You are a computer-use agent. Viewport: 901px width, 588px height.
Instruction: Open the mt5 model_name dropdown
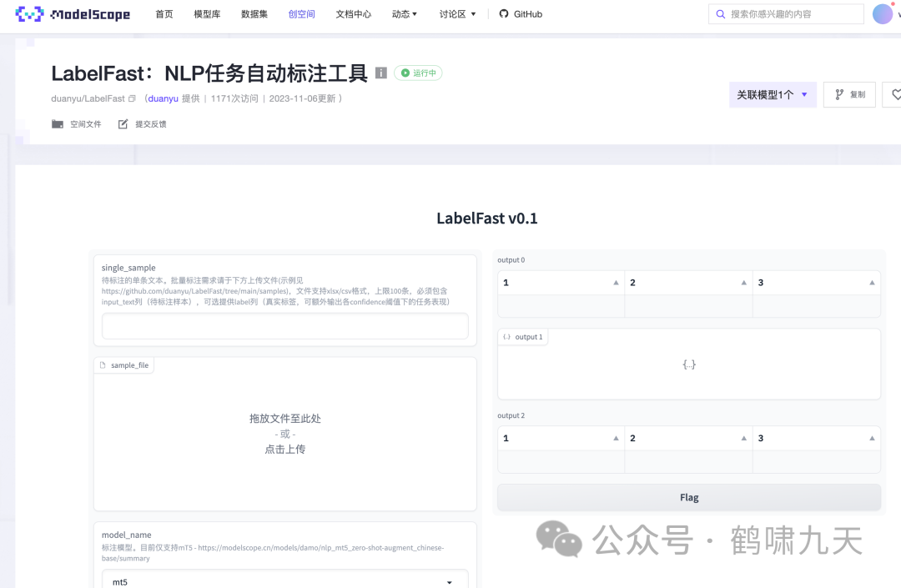(285, 580)
